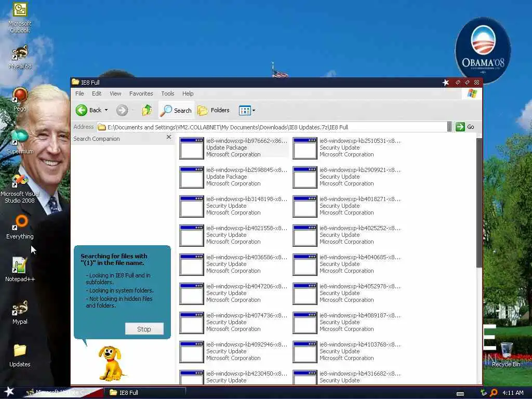
Task: Open the File menu
Action: (x=79, y=94)
